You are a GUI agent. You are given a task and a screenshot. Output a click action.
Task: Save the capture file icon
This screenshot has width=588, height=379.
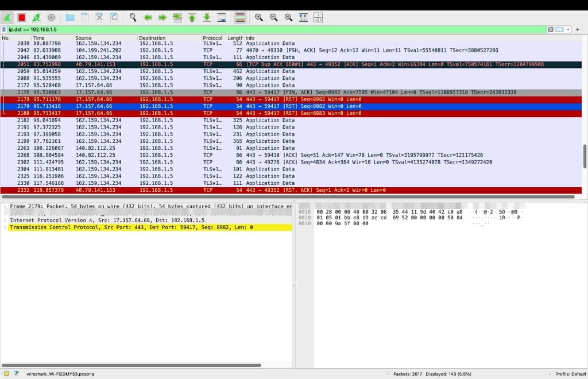pos(85,17)
